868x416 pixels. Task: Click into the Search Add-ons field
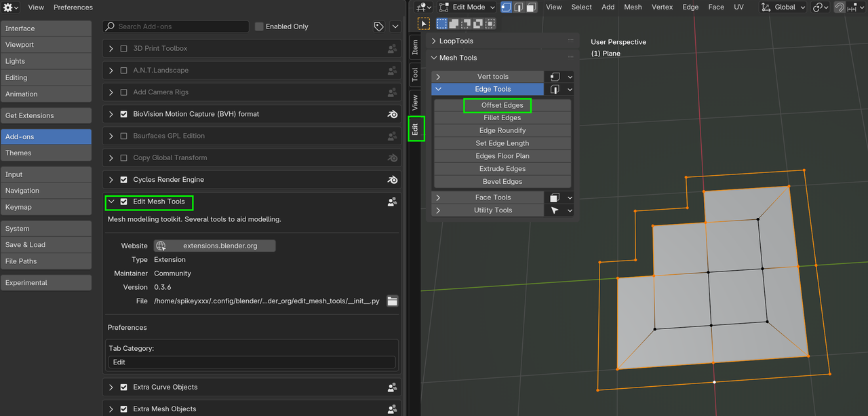coord(176,26)
